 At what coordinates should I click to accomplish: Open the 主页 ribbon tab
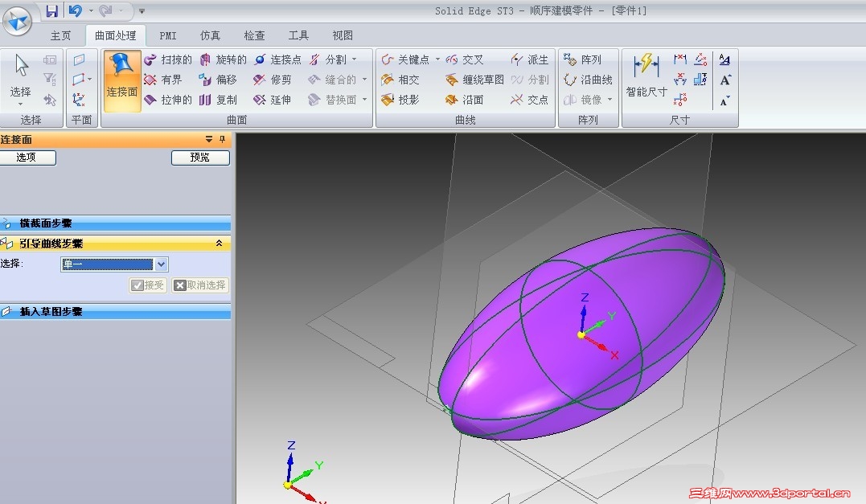(61, 36)
